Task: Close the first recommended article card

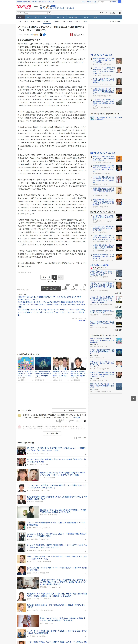Action: [33, 380]
